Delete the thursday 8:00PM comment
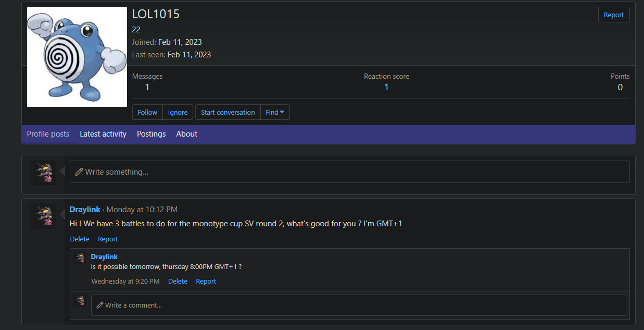The width and height of the screenshot is (644, 330). click(x=178, y=281)
